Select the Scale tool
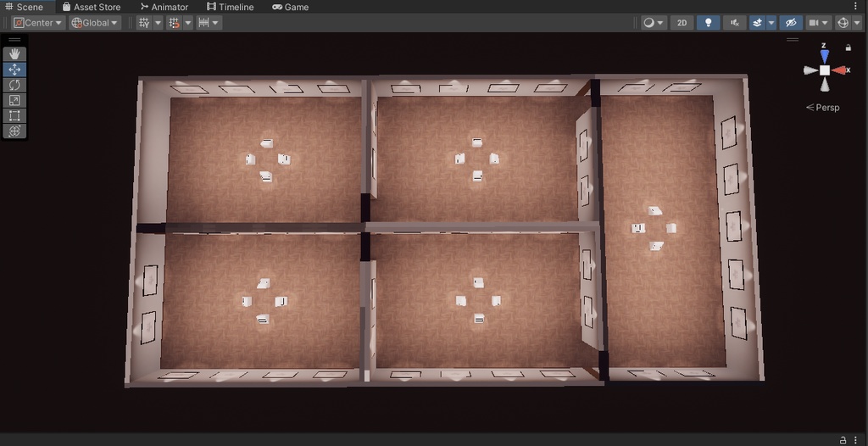The image size is (868, 446). click(14, 100)
